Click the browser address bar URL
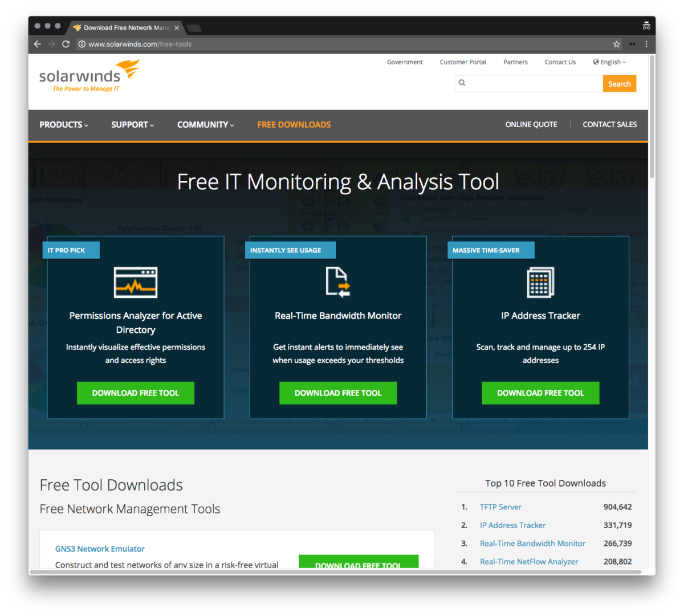This screenshot has height=616, width=684. [x=140, y=44]
